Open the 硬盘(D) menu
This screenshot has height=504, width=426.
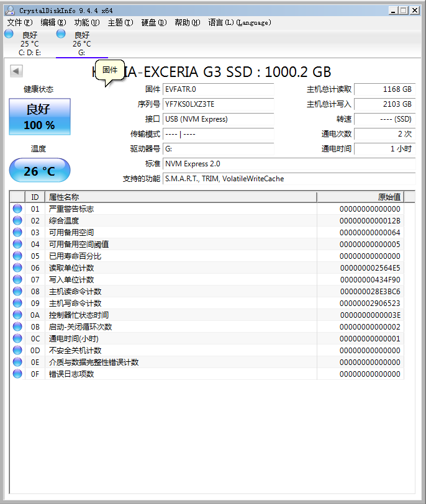pos(154,22)
